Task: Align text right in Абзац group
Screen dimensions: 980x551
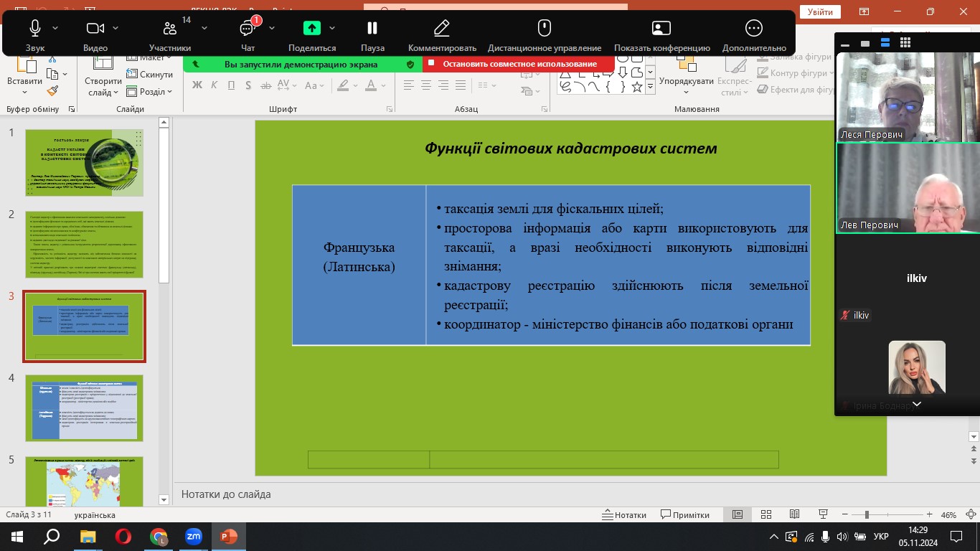Action: coord(443,85)
